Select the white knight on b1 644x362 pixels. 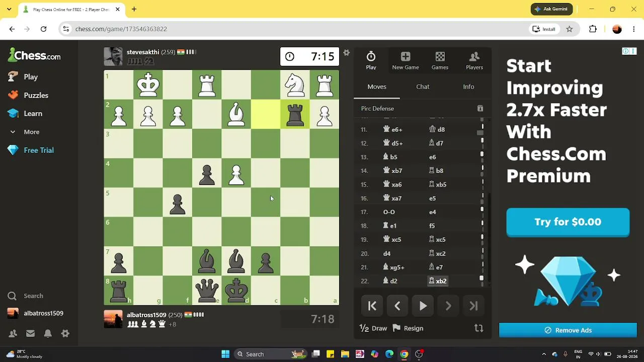(295, 85)
